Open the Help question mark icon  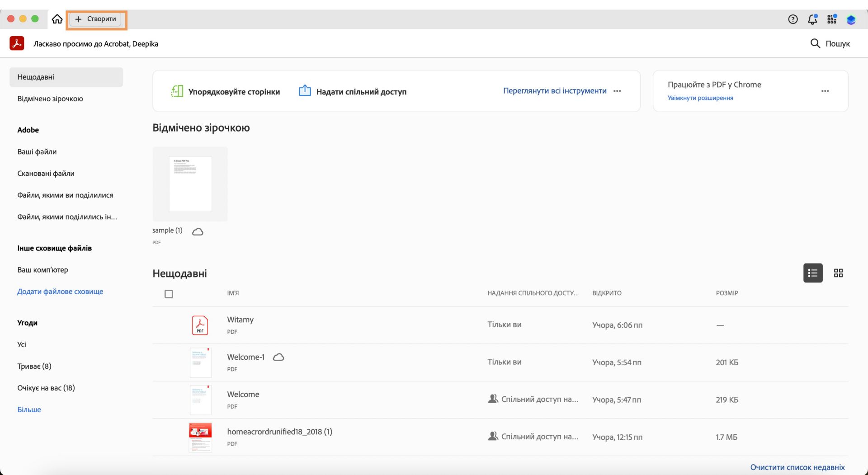pyautogui.click(x=793, y=19)
